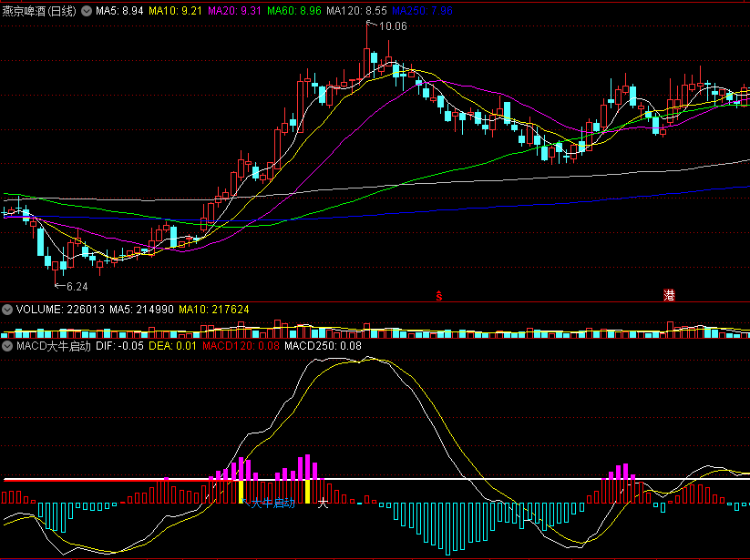The width and height of the screenshot is (750, 560).
Task: Select the MA120: 8.55 label
Action: (x=356, y=11)
